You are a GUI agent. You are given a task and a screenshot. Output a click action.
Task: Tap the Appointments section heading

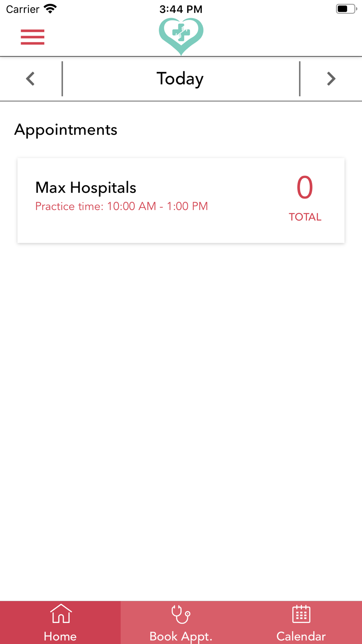pos(66,130)
